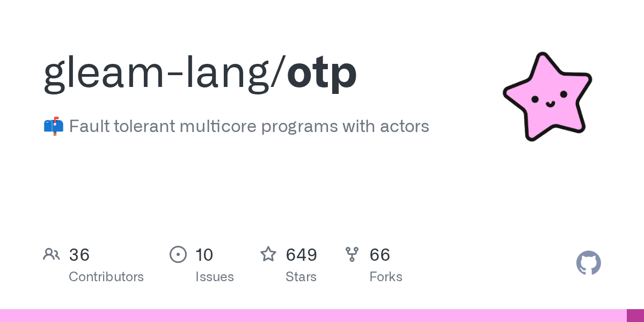Viewport: 644px width, 322px height.
Task: Click the contributor count 36
Action: [79, 255]
